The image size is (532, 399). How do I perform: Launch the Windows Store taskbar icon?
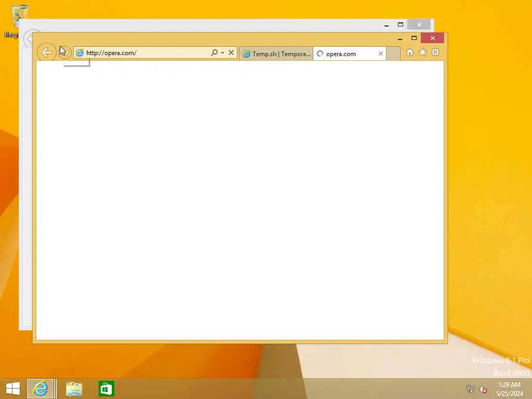point(106,389)
